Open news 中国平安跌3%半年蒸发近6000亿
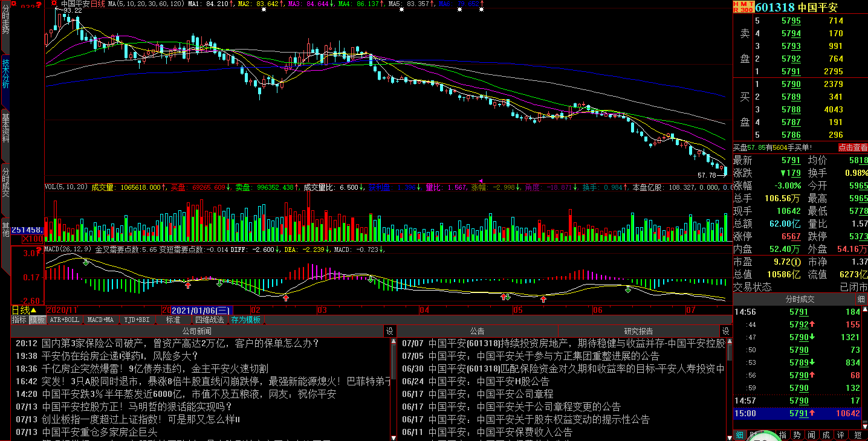 (189, 394)
